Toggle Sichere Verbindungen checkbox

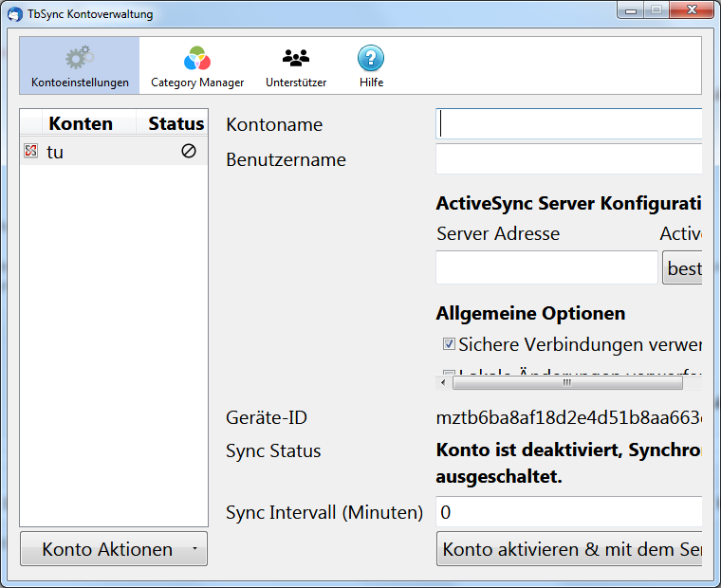(x=450, y=344)
